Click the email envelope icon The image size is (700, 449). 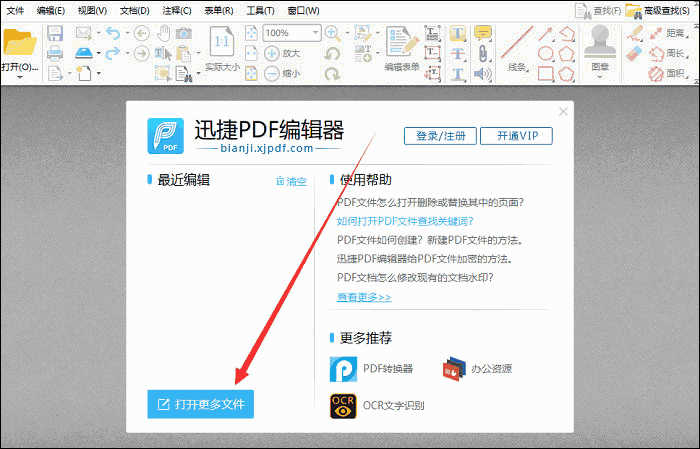(84, 33)
